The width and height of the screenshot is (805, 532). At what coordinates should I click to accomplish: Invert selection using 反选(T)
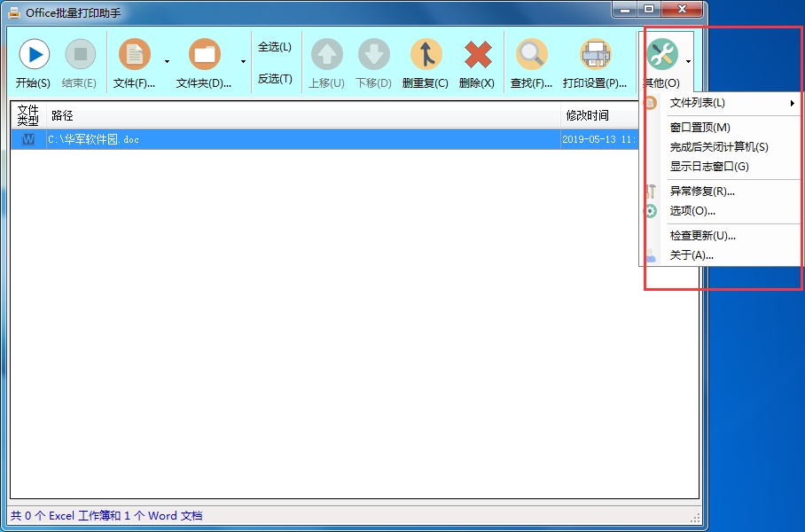click(x=276, y=77)
